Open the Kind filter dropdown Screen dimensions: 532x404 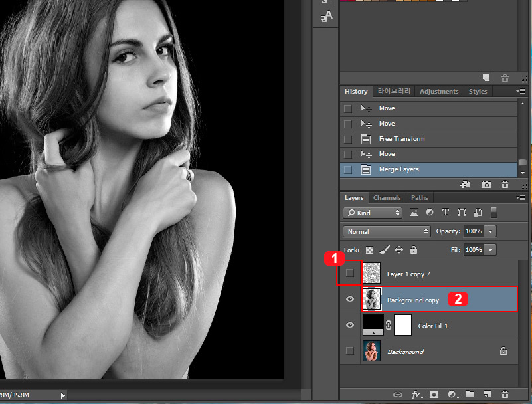pyautogui.click(x=373, y=213)
